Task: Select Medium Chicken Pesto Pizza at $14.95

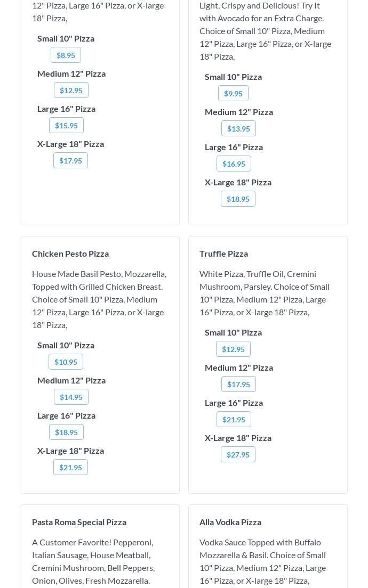Action: point(71,397)
